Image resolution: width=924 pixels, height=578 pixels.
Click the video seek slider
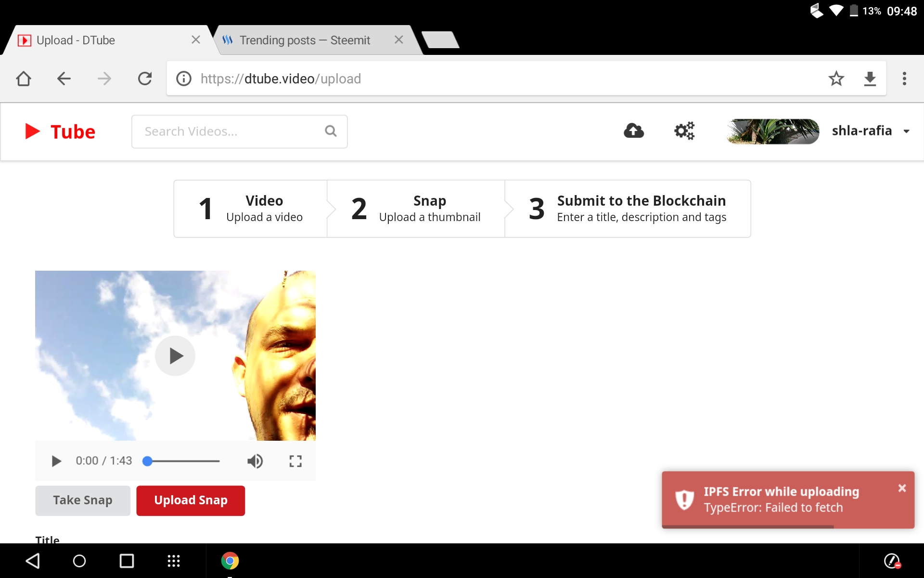coord(183,461)
